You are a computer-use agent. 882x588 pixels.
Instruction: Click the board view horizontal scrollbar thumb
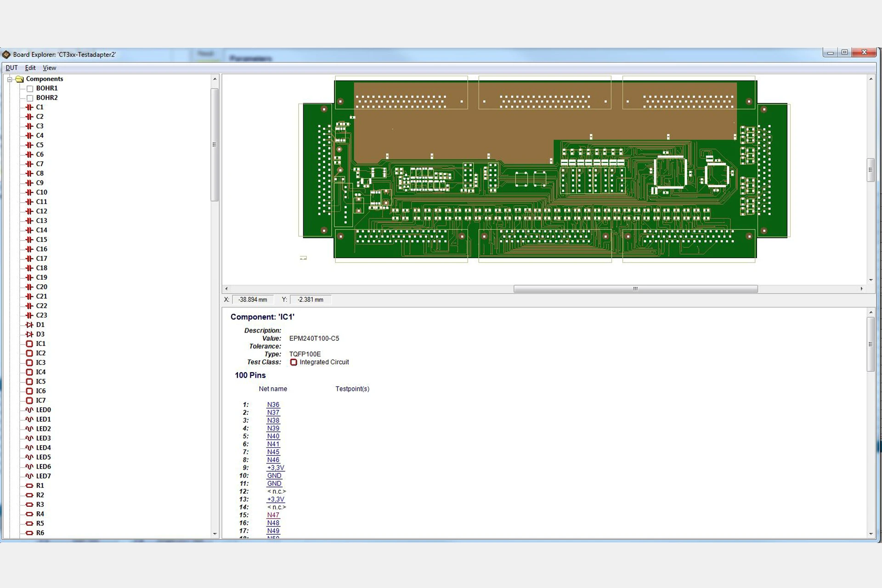click(635, 289)
